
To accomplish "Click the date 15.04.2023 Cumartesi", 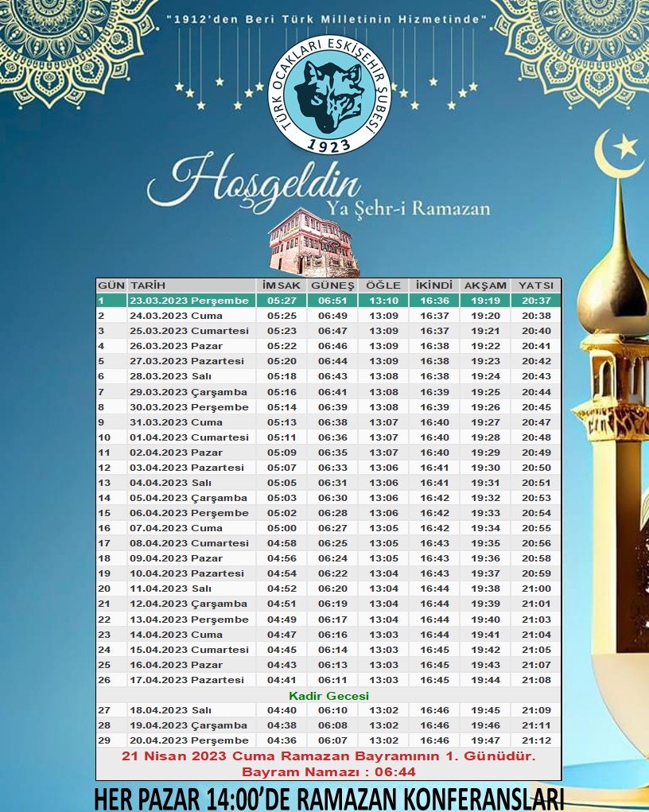I will coord(189,650).
